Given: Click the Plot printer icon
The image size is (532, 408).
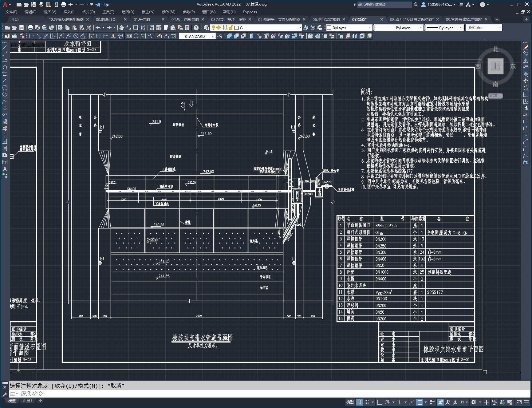Looking at the screenshot, I should (30, 28).
